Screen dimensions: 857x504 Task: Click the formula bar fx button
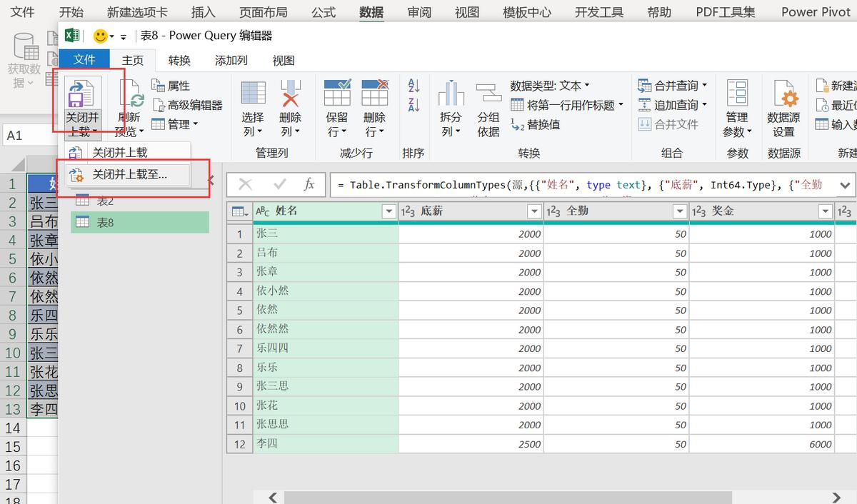tap(310, 185)
